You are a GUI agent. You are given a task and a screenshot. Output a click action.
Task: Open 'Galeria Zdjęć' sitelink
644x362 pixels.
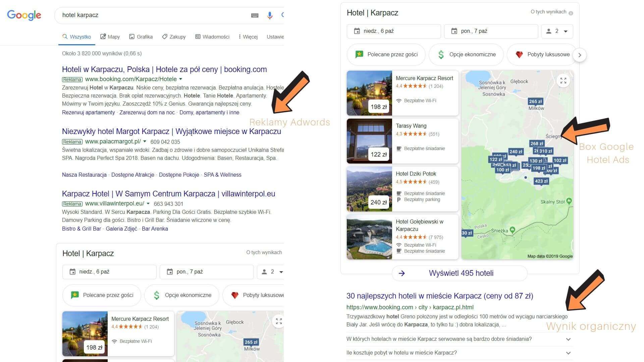tap(121, 229)
